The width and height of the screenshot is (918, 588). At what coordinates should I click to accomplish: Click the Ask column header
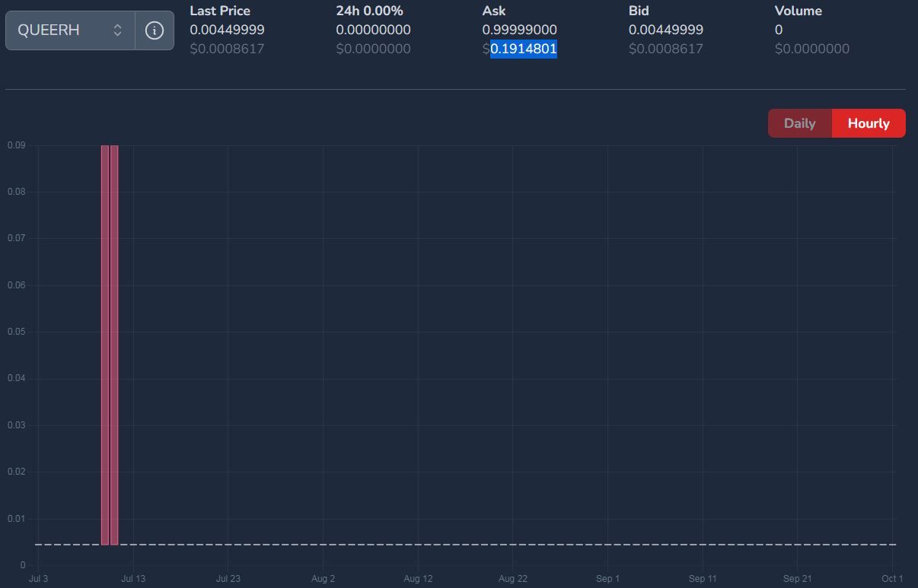pos(494,11)
